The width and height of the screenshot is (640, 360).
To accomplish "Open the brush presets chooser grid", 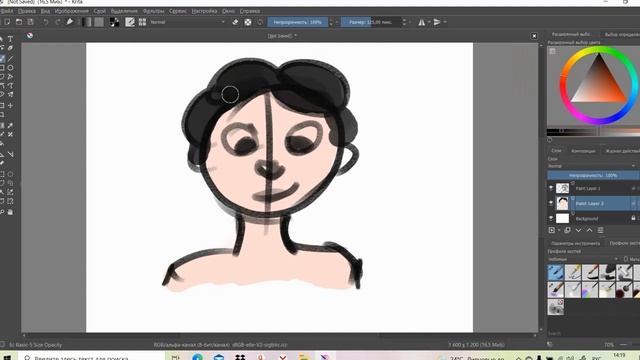I will click(x=142, y=22).
